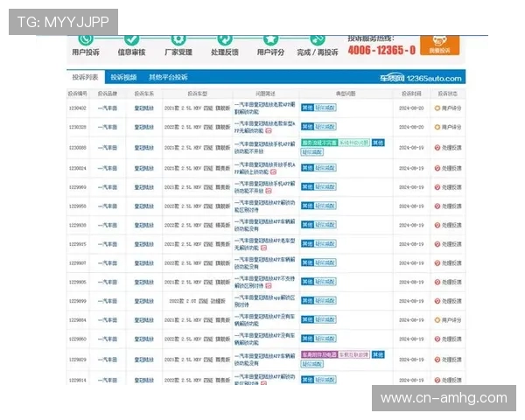Click the green 服务流程不完善 tag
This screenshot has height=420, width=525.
click(319, 143)
